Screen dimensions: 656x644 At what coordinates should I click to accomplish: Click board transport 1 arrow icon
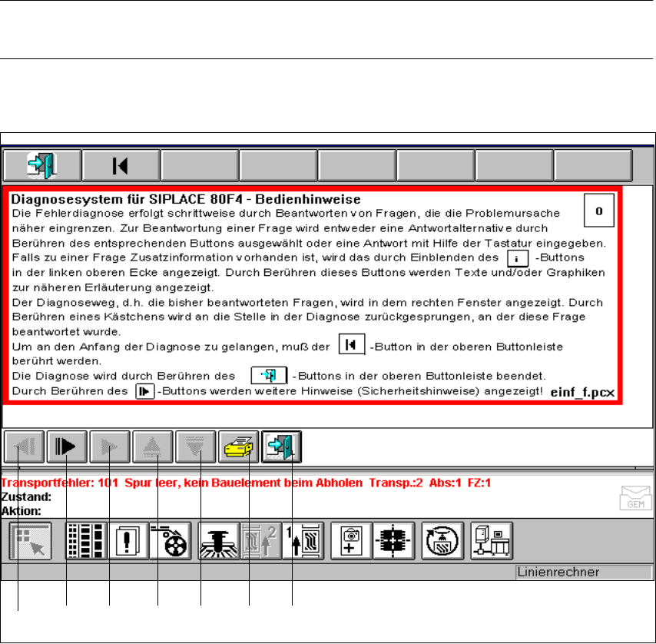(303, 541)
